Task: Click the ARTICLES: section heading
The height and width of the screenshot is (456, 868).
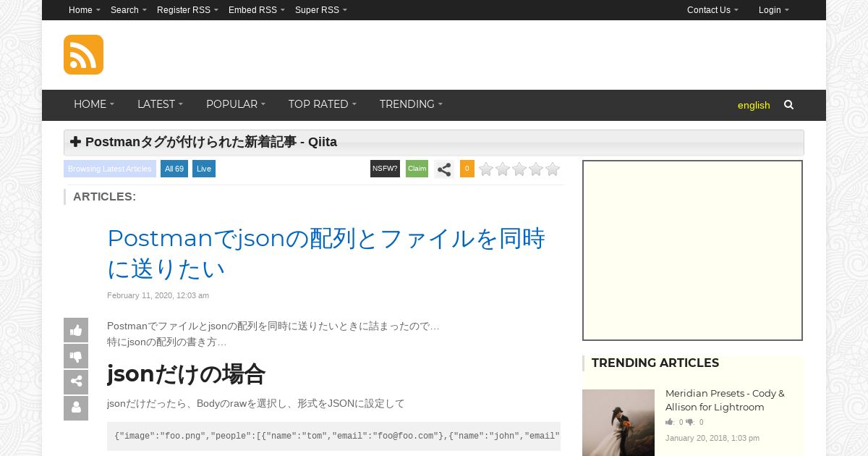Action: coord(104,197)
